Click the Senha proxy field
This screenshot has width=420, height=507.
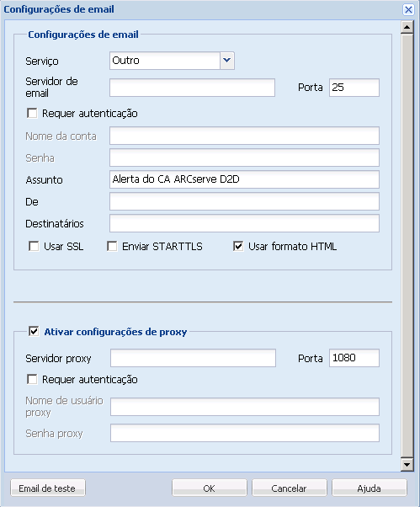[x=245, y=433]
